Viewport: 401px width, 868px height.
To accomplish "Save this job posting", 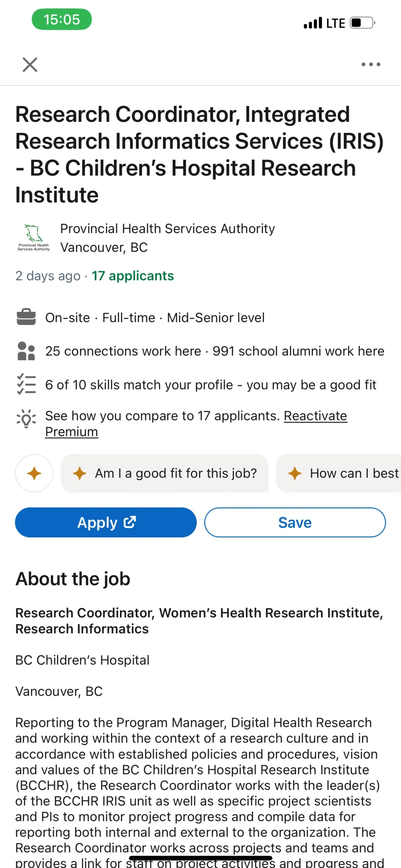I will pyautogui.click(x=295, y=522).
